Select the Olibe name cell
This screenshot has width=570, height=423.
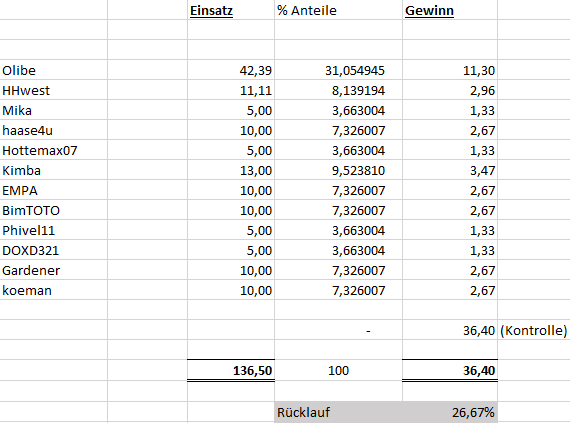click(x=54, y=70)
